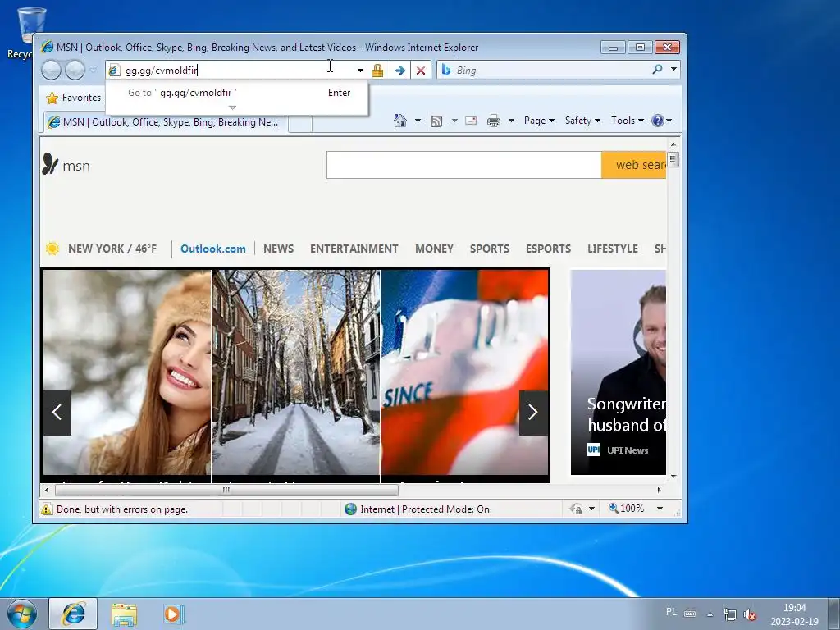Expand autocomplete suggestions arrow
The image size is (840, 630).
232,107
